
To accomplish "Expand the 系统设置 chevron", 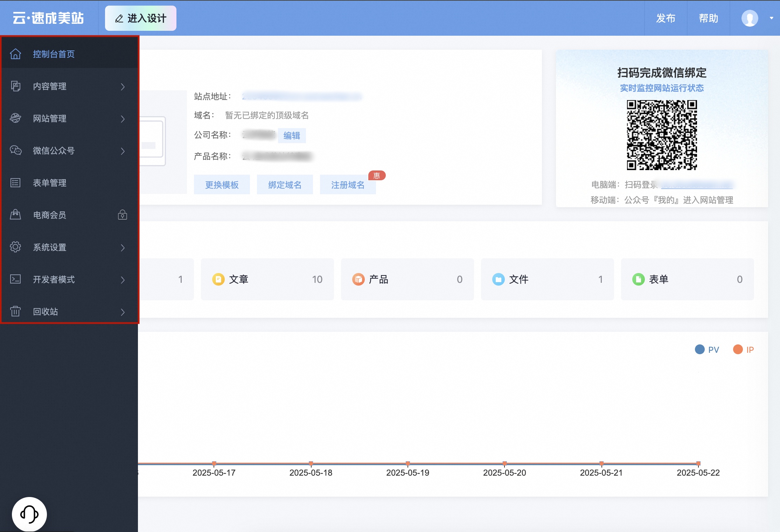I will click(123, 247).
